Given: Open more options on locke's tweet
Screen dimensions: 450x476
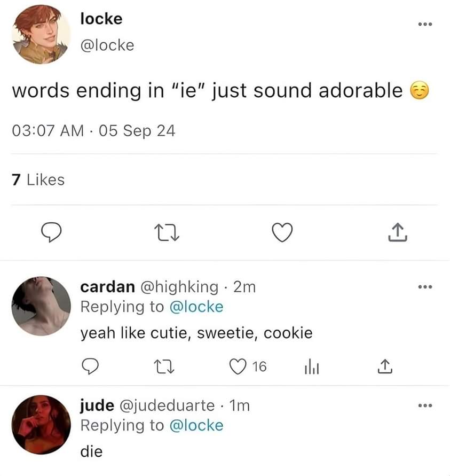Looking at the screenshot, I should [x=425, y=25].
